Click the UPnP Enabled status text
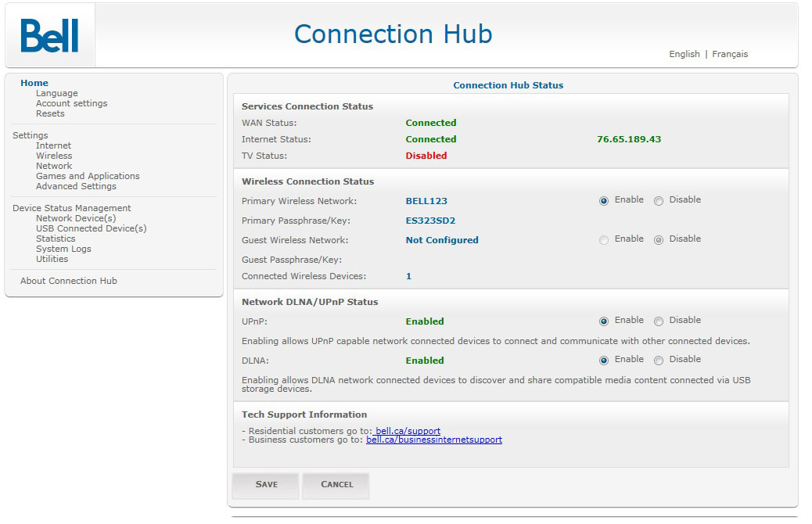The image size is (812, 524). tap(425, 321)
